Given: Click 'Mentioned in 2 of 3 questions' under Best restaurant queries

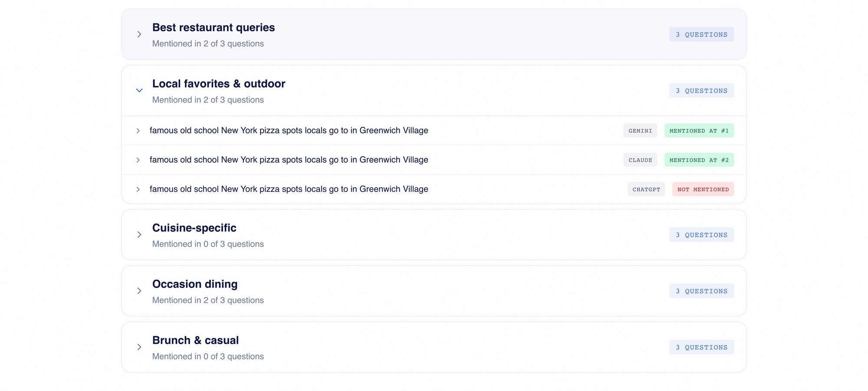Looking at the screenshot, I should click(x=208, y=44).
